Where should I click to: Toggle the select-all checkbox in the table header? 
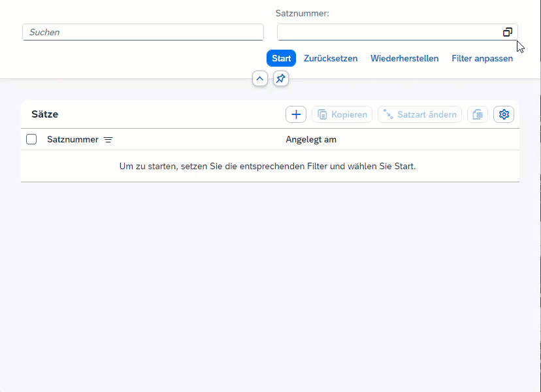(31, 139)
